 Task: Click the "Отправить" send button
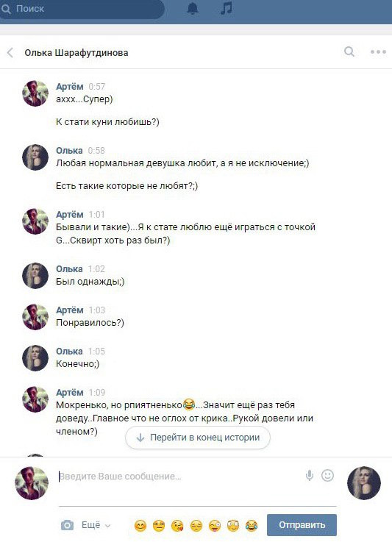(x=302, y=524)
